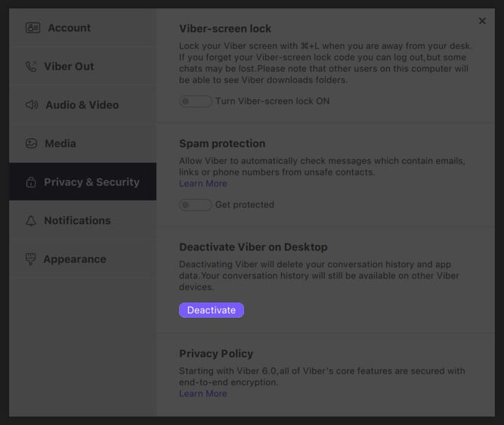Click the Notifications bell icon

(31, 221)
